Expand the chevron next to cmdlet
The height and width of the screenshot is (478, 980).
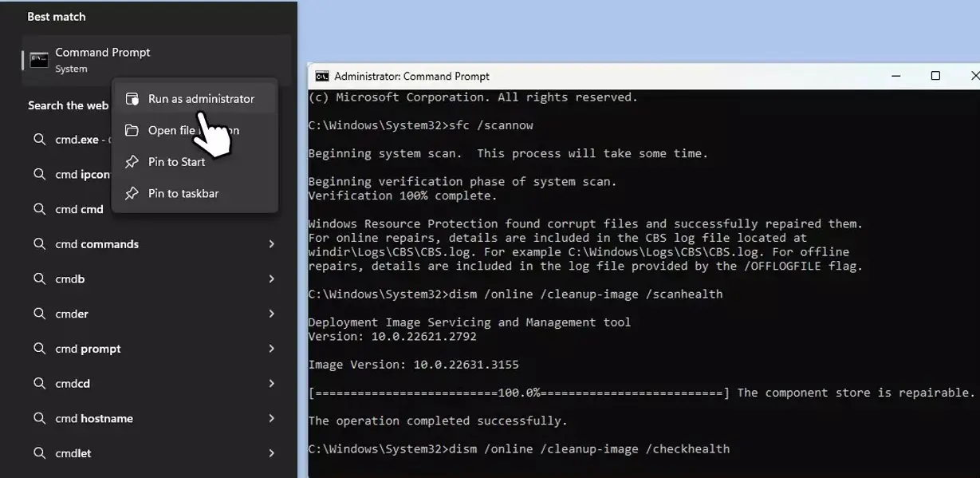(272, 453)
